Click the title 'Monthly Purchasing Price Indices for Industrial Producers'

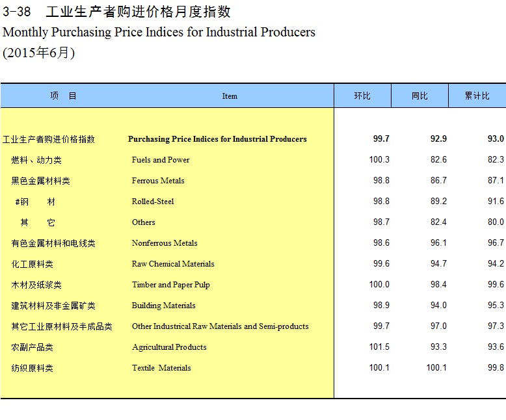pyautogui.click(x=159, y=33)
